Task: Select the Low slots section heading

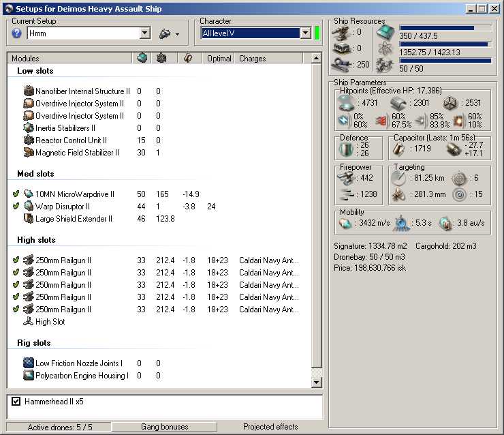Action: click(35, 71)
